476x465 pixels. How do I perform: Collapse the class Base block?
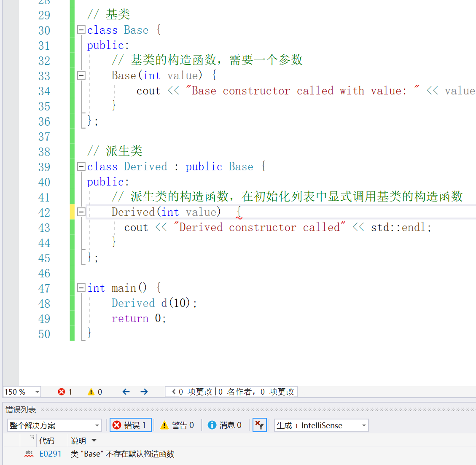pyautogui.click(x=81, y=30)
